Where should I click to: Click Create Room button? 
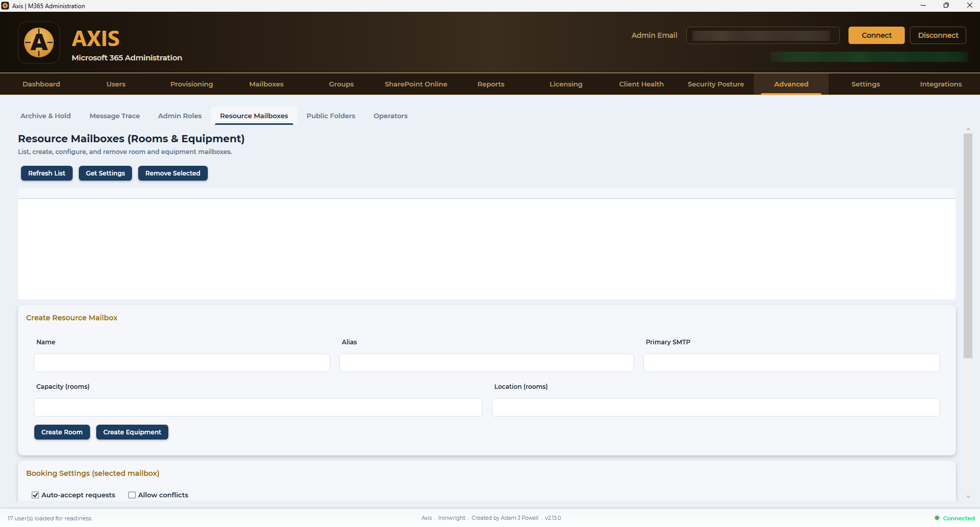coord(62,432)
